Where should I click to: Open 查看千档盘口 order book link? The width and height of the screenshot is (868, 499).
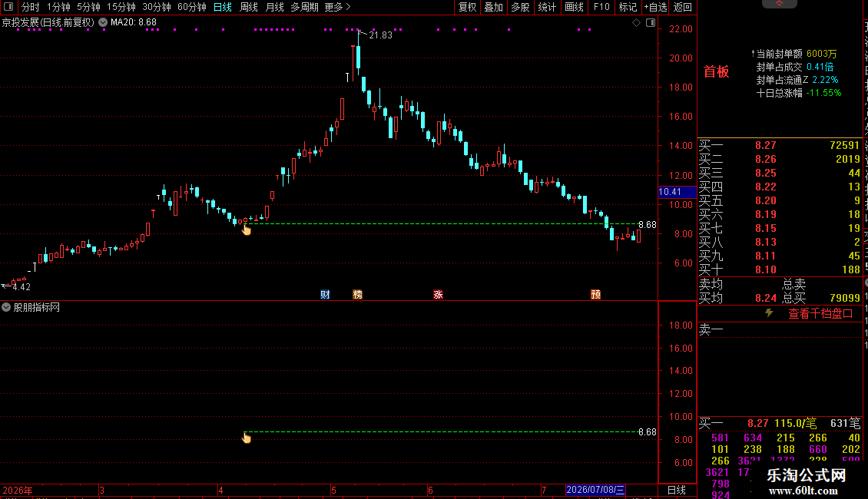[x=820, y=314]
